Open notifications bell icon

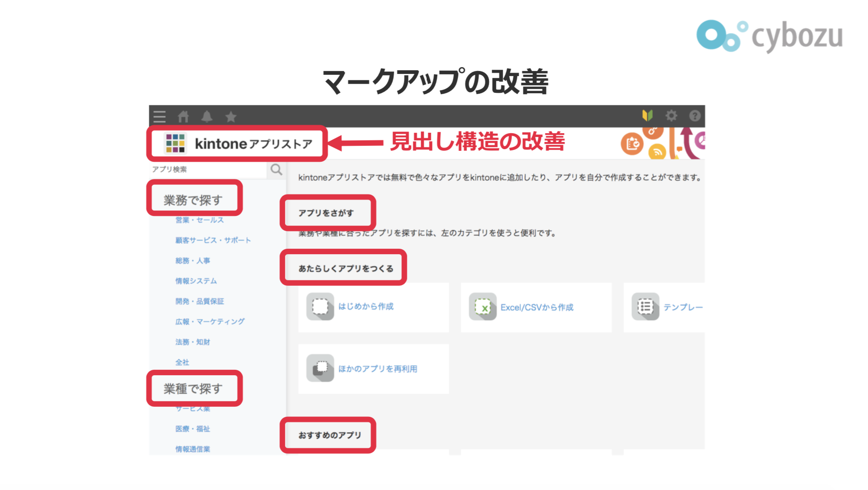pos(207,116)
